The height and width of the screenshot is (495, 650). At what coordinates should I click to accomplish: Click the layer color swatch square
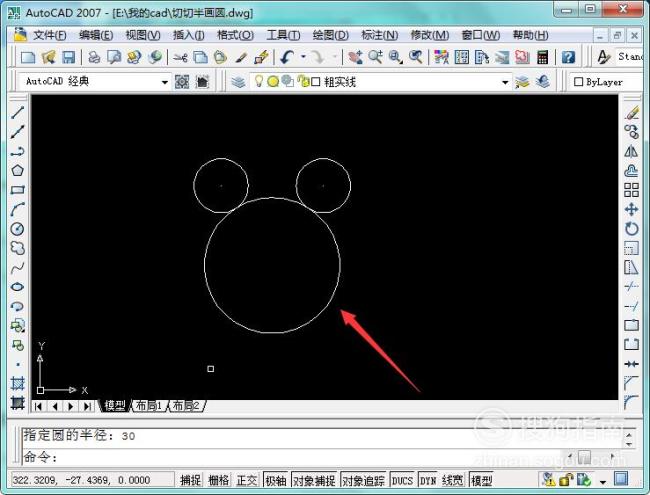point(315,82)
